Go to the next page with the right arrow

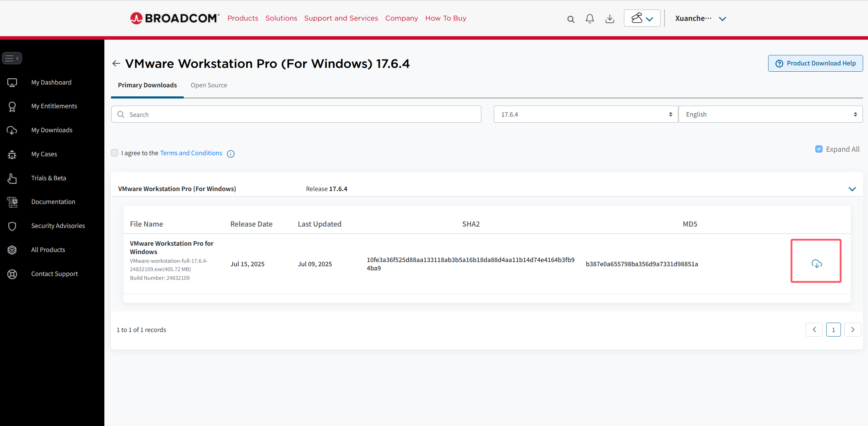[852, 330]
